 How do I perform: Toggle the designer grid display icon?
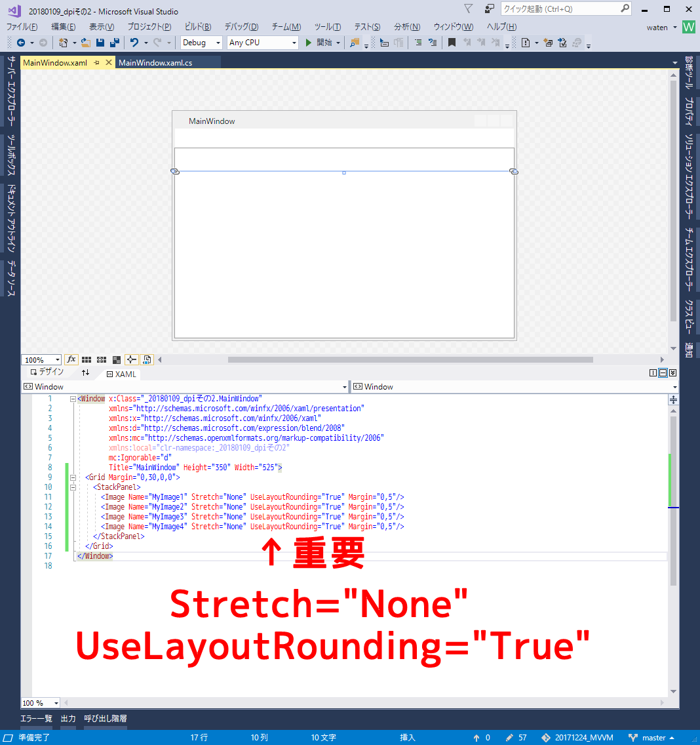click(x=87, y=359)
